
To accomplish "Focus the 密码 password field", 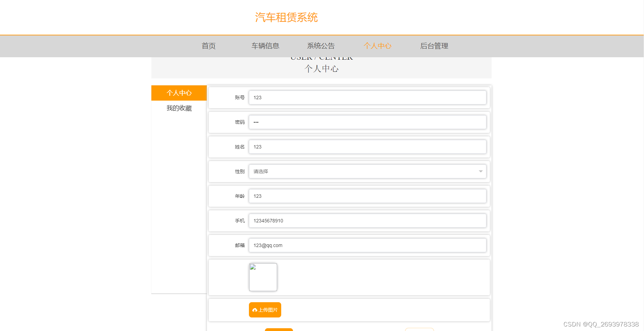I will tap(367, 122).
